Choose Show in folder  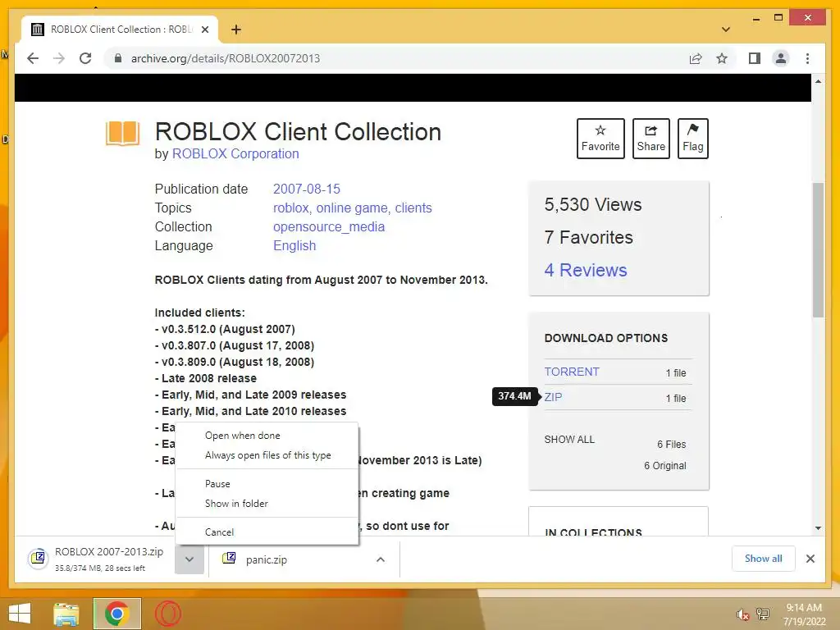[267, 504]
